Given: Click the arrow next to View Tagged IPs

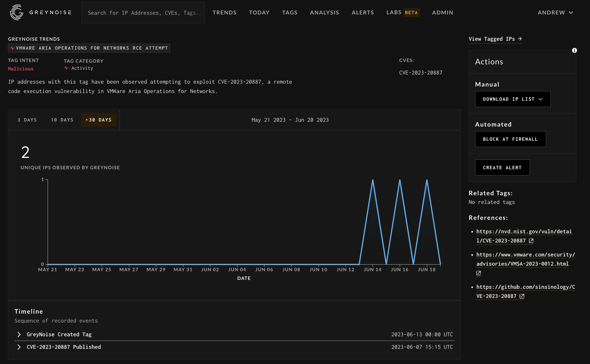Looking at the screenshot, I should 520,39.
